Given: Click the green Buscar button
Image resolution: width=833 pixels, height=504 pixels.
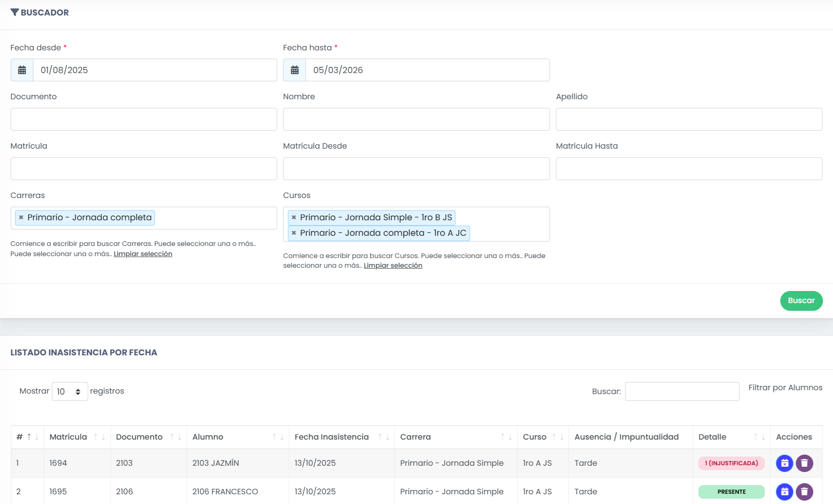Looking at the screenshot, I should tap(801, 301).
